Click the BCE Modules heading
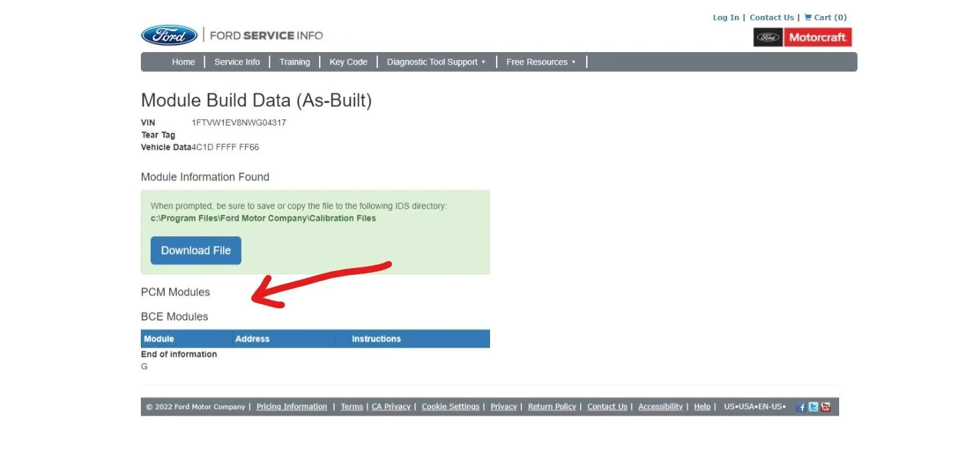The width and height of the screenshot is (980, 463). [x=175, y=317]
